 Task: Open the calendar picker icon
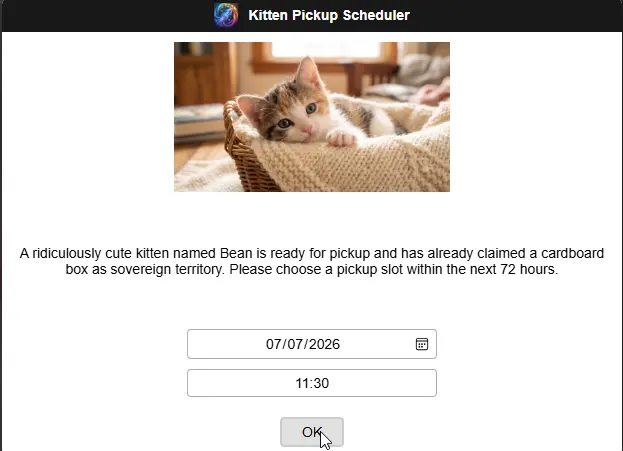point(422,344)
